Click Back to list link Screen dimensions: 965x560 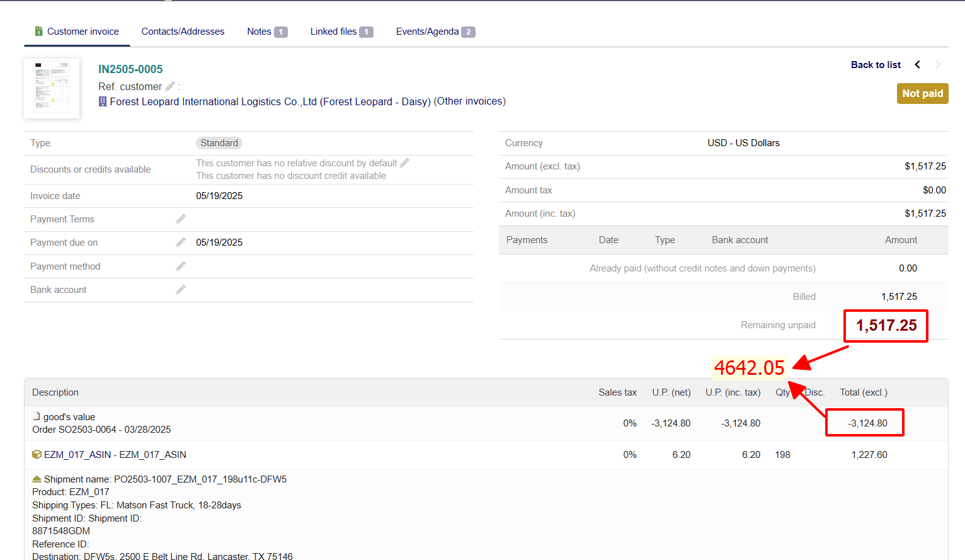pyautogui.click(x=876, y=64)
